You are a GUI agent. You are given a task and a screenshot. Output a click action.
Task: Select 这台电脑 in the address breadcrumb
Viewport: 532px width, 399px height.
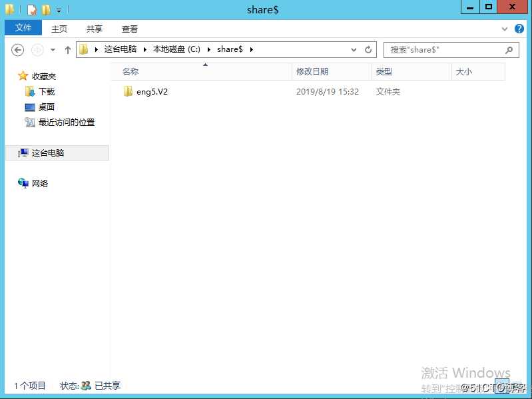[121, 49]
